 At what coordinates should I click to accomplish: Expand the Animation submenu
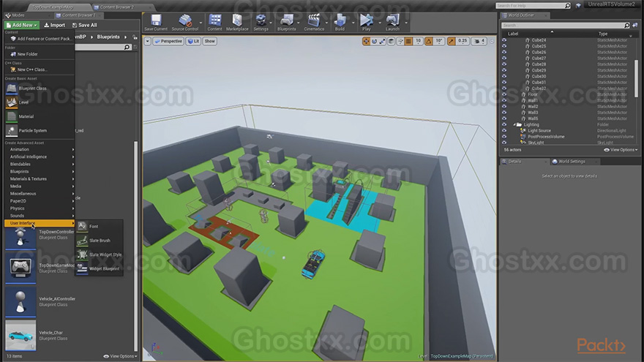point(40,149)
